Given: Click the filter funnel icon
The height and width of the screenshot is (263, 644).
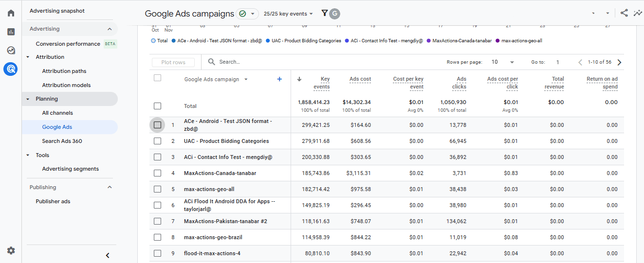Looking at the screenshot, I should coord(325,14).
